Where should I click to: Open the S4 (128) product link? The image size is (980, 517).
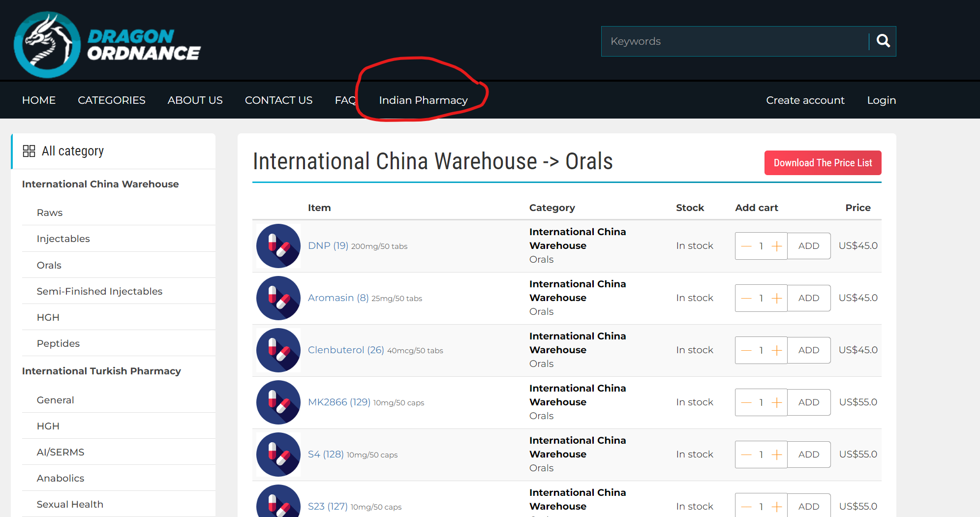tap(326, 454)
